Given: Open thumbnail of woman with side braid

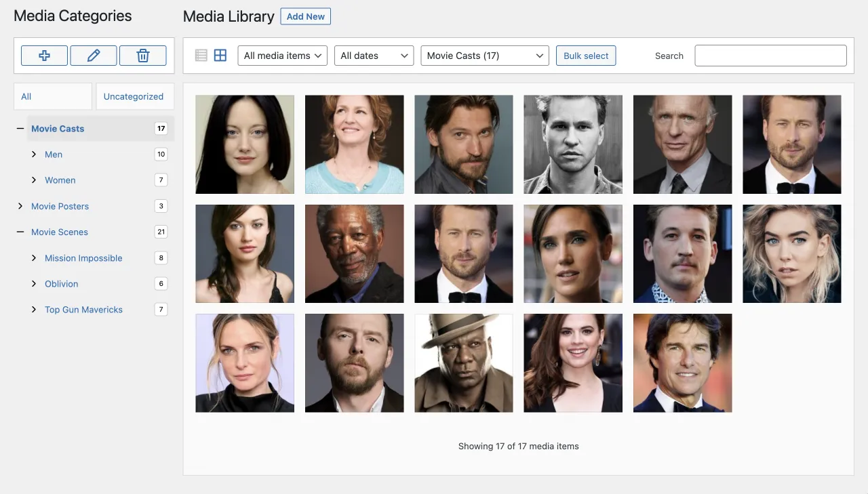Looking at the screenshot, I should pos(245,253).
